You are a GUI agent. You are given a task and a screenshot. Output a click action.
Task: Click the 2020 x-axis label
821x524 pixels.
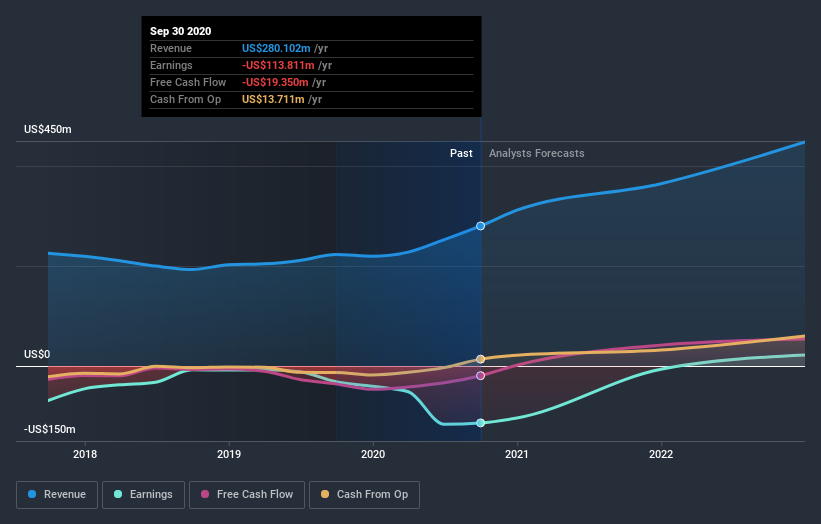coord(373,454)
